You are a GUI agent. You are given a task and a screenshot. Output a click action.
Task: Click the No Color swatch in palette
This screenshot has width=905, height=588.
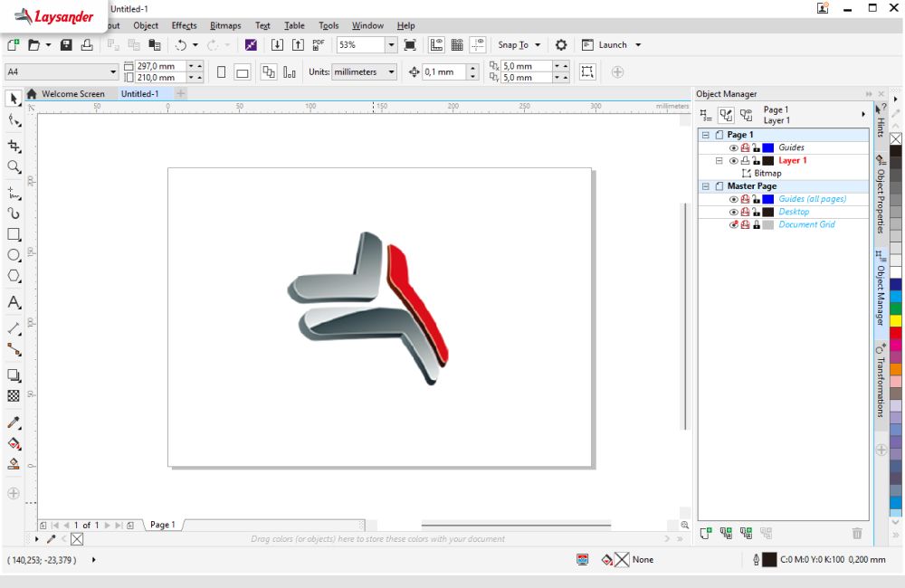tap(896, 138)
